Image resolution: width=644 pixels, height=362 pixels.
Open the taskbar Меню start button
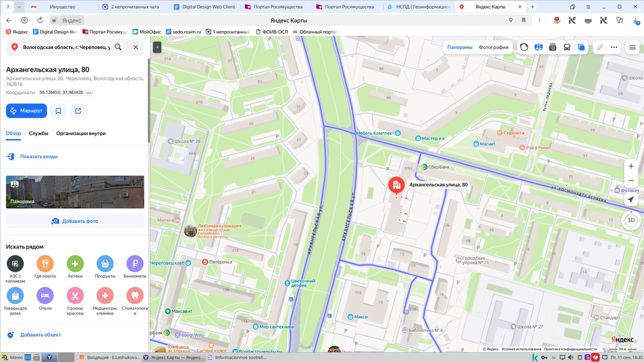click(x=12, y=357)
